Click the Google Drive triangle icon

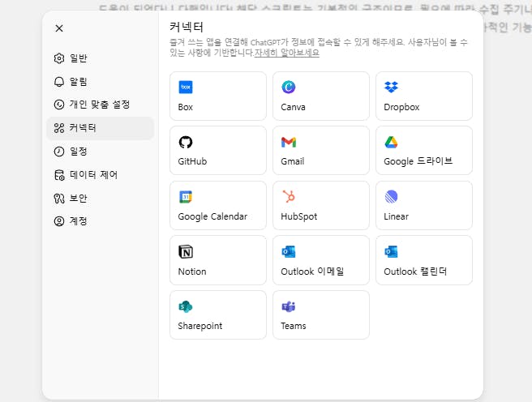[391, 142]
